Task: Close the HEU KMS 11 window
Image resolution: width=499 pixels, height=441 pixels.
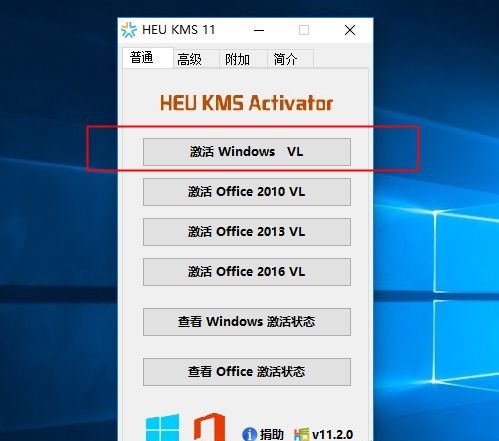Action: click(350, 30)
